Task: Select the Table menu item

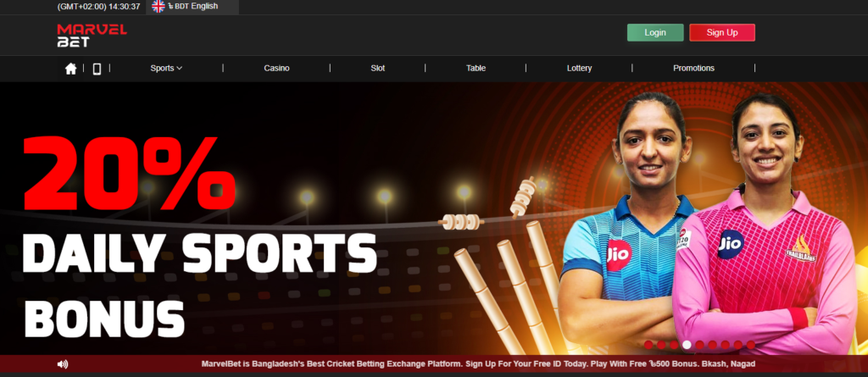Action: (x=476, y=69)
